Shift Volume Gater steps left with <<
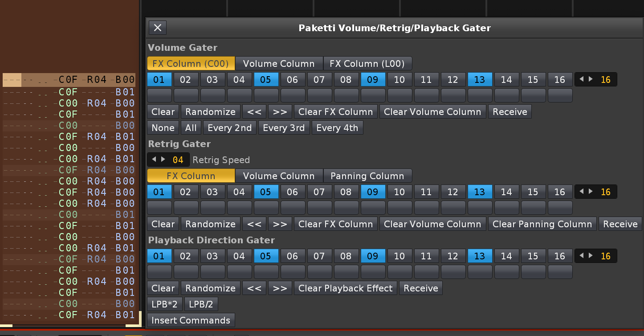The width and height of the screenshot is (644, 336). (254, 112)
